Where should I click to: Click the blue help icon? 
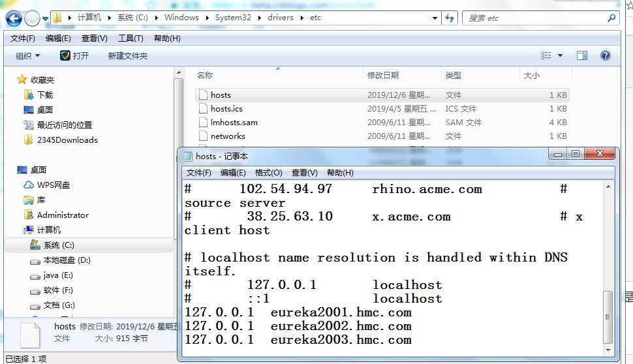point(605,55)
